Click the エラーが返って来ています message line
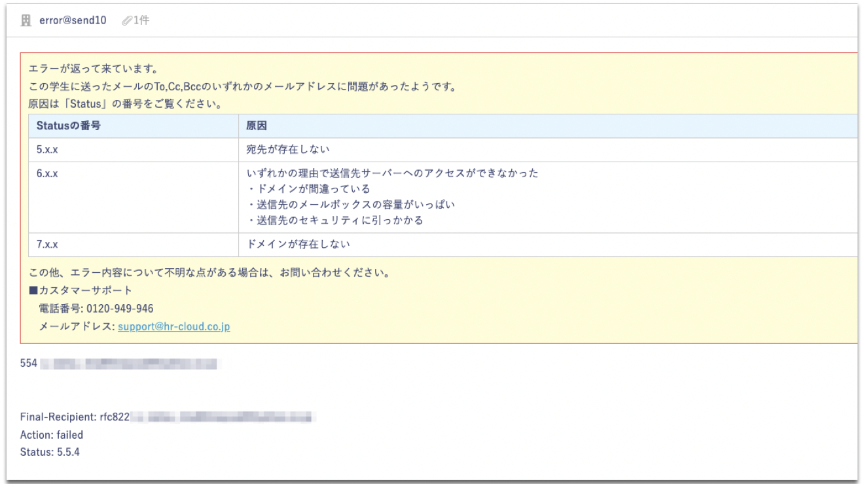Screen dimensions: 868x484 (x=94, y=69)
